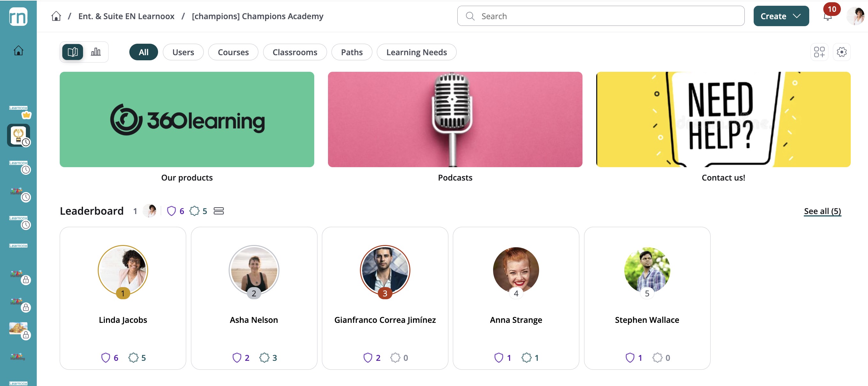Click Gianfranco Correa Jimínez's shield icon
This screenshot has width=868, height=386.
[368, 357]
